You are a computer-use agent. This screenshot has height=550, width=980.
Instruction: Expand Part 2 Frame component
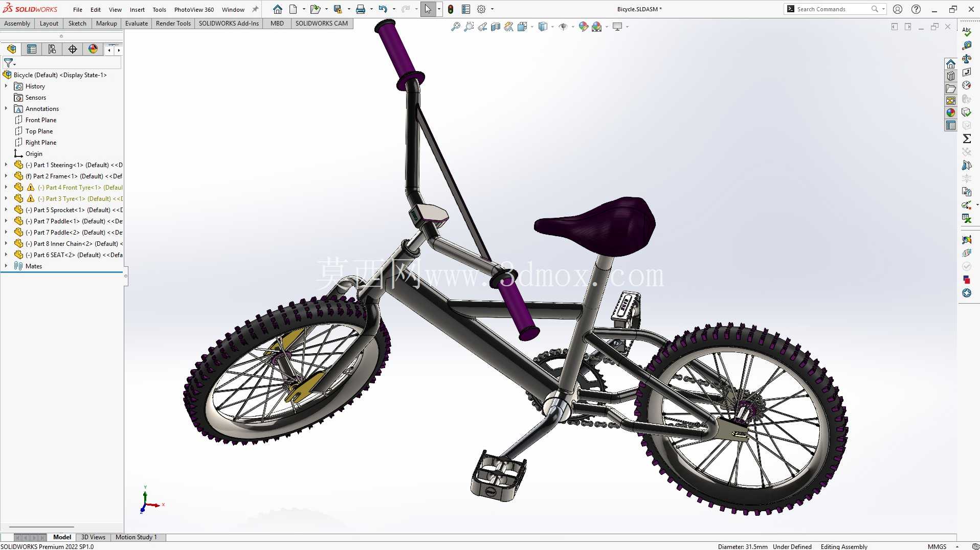pos(6,176)
